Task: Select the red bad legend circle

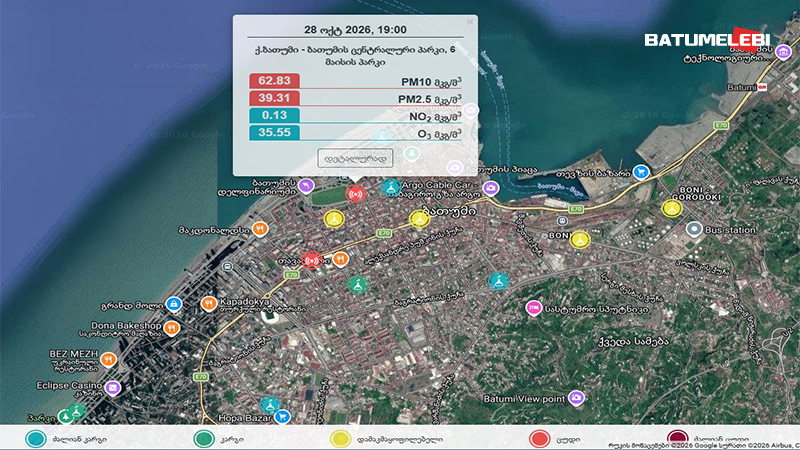Action: [x=539, y=439]
